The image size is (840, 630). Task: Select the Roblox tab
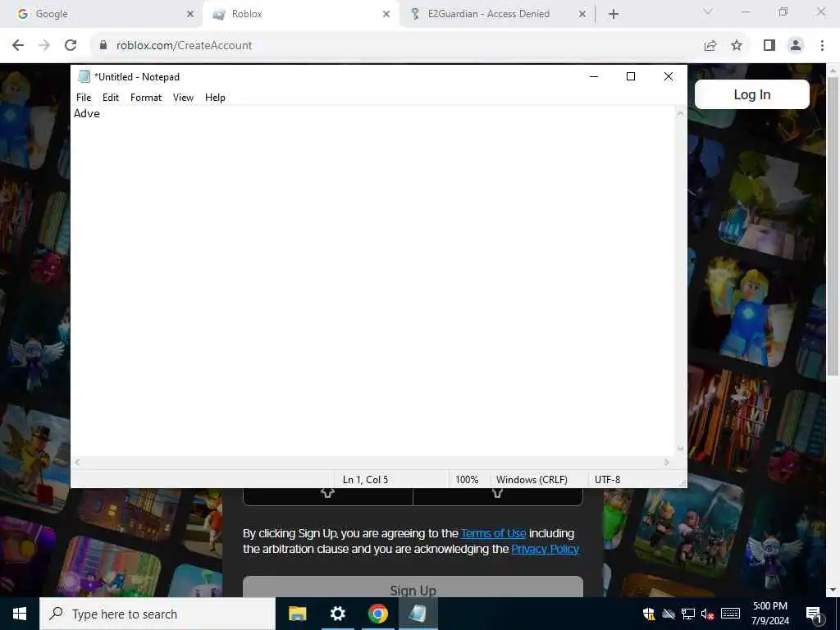point(300,14)
